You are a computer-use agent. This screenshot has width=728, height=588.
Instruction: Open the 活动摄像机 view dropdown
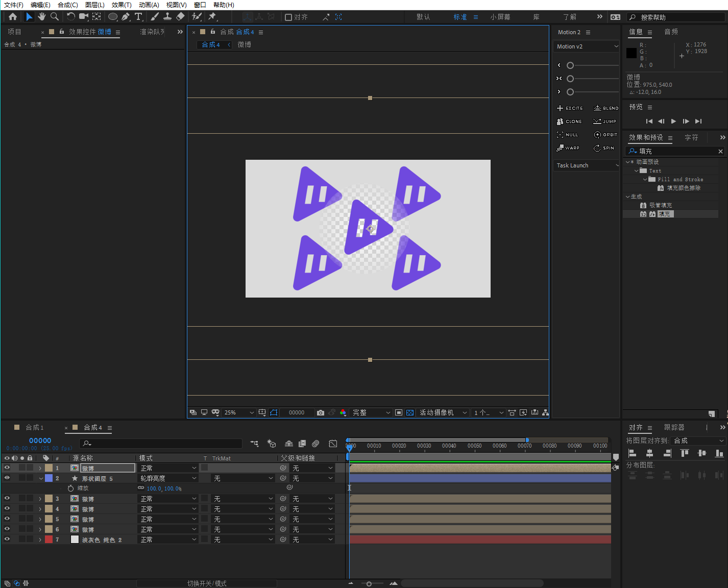pyautogui.click(x=443, y=412)
